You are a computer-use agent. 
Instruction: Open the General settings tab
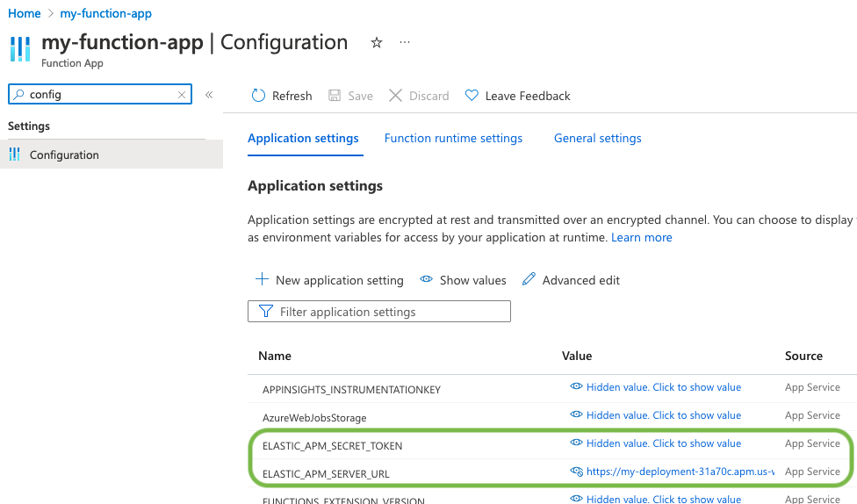597,138
